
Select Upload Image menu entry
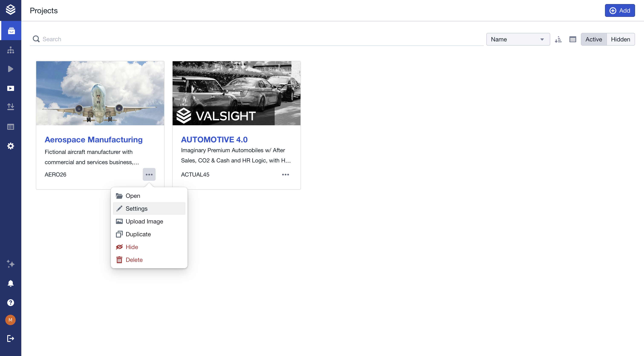coord(144,221)
